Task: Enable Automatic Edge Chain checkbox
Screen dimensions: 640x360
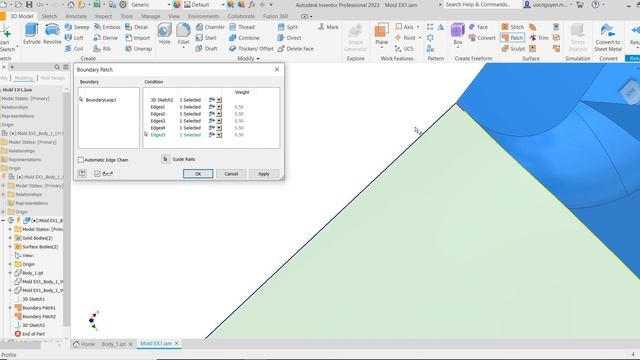Action: [80, 160]
